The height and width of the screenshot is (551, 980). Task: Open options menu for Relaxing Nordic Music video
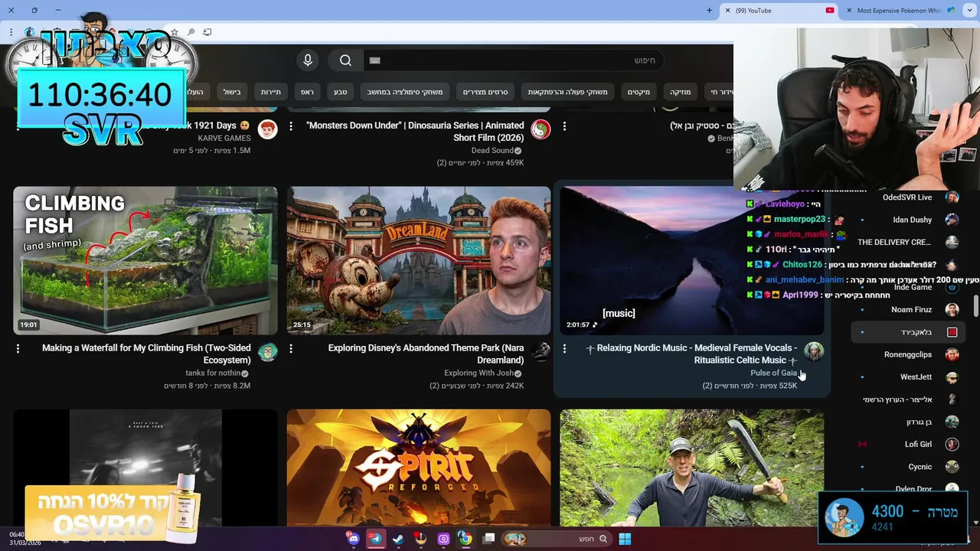564,348
